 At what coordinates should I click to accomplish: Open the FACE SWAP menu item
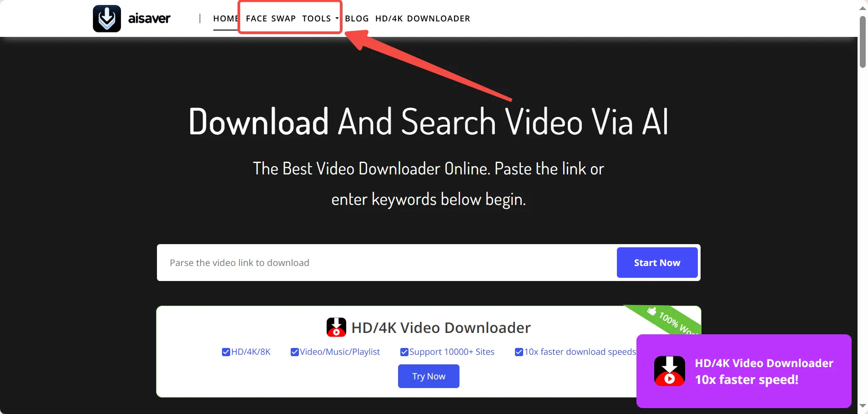click(271, 19)
